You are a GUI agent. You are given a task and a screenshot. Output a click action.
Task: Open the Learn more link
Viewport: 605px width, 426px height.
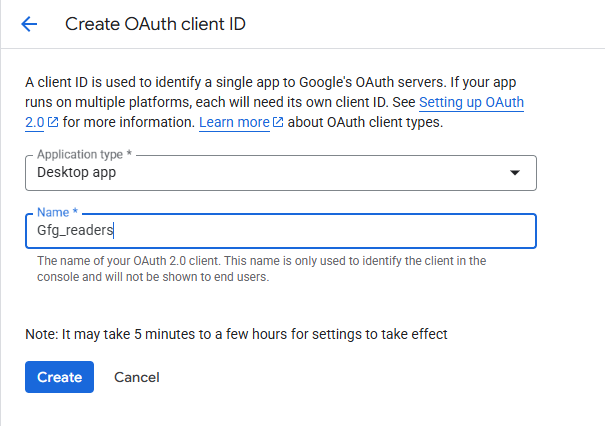pos(234,122)
